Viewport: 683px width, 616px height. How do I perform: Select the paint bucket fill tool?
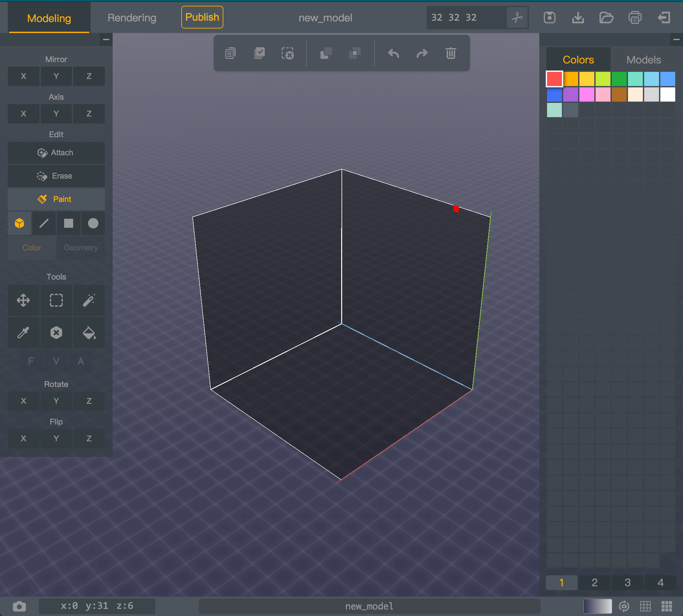pyautogui.click(x=89, y=333)
